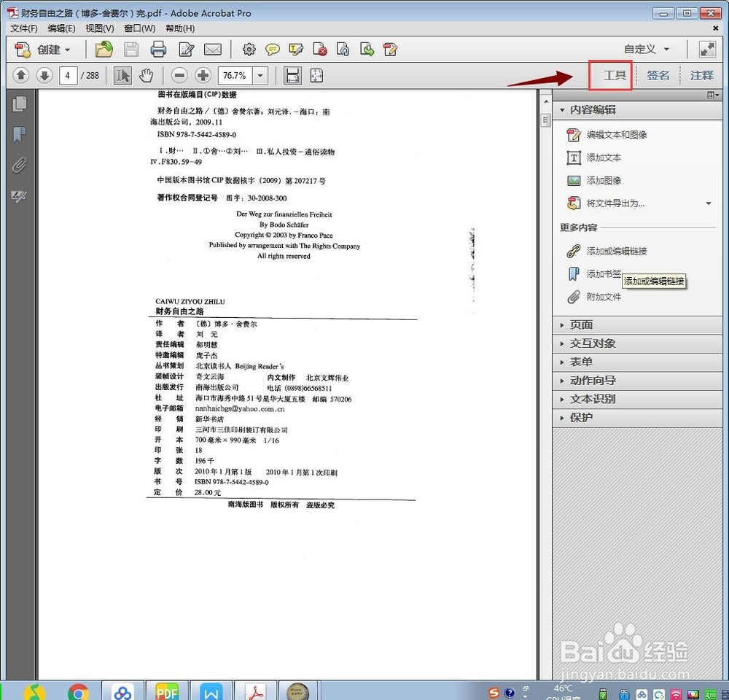Screen dimensions: 729x700
Task: Expand the 动作向导 section
Action: coord(637,381)
